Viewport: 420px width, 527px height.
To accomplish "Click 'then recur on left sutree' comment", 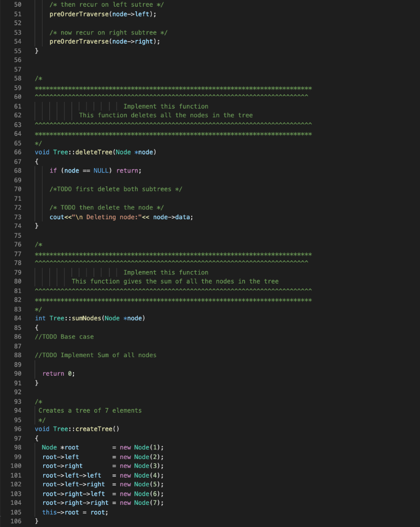I will pyautogui.click(x=107, y=5).
